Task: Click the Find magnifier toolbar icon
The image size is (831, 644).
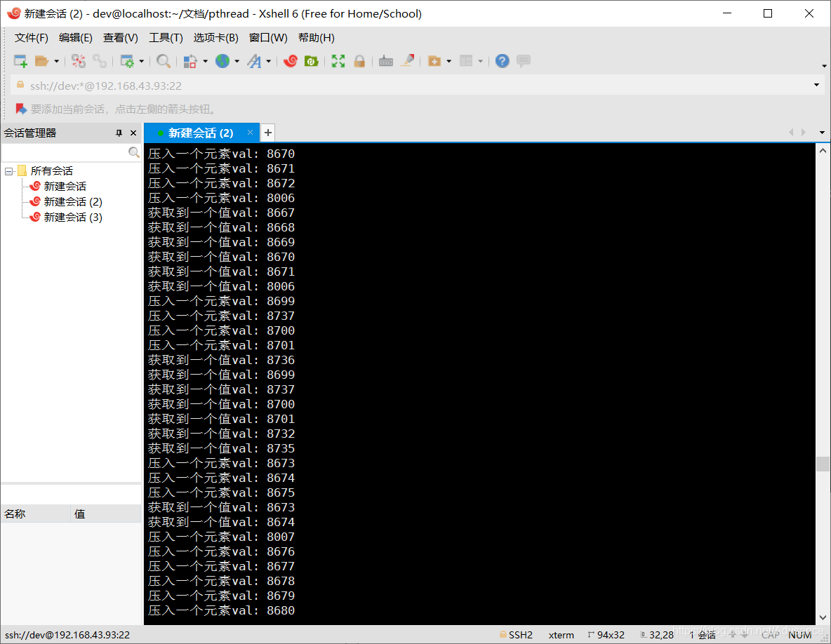Action: point(164,61)
